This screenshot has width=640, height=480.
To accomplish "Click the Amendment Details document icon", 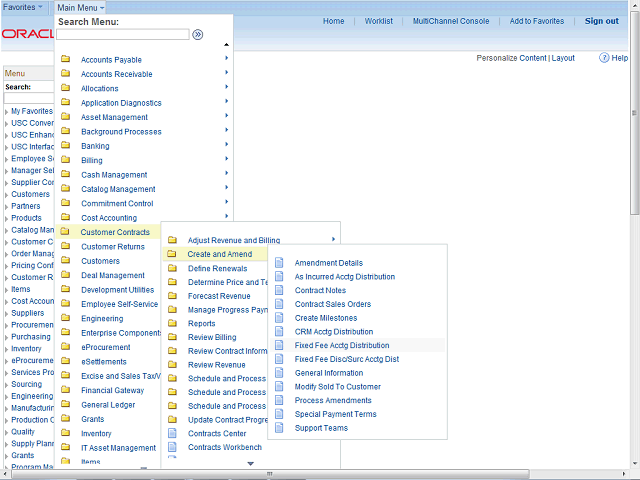I will pos(280,263).
